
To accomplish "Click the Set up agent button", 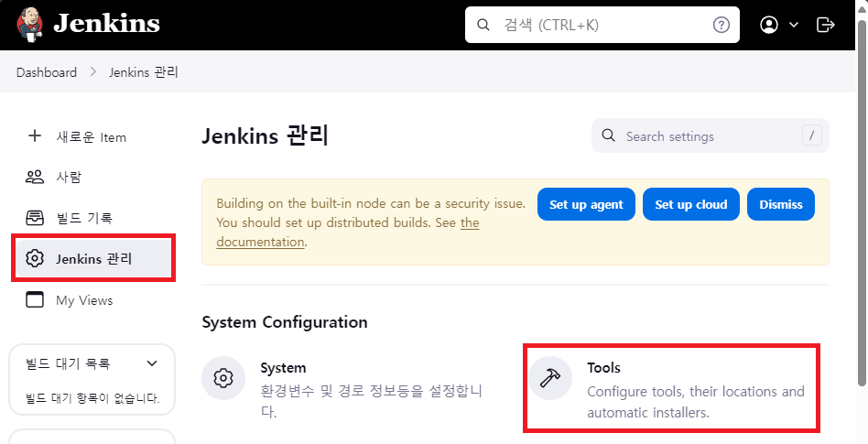I will pyautogui.click(x=586, y=204).
